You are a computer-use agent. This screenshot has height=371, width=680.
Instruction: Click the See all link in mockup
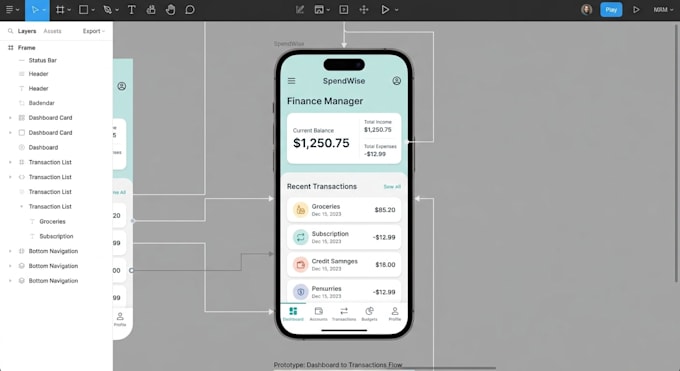click(x=392, y=187)
